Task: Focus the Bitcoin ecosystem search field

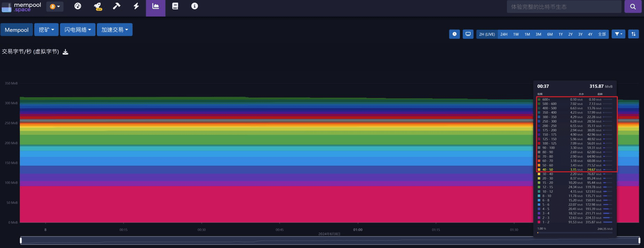Action: (x=564, y=7)
